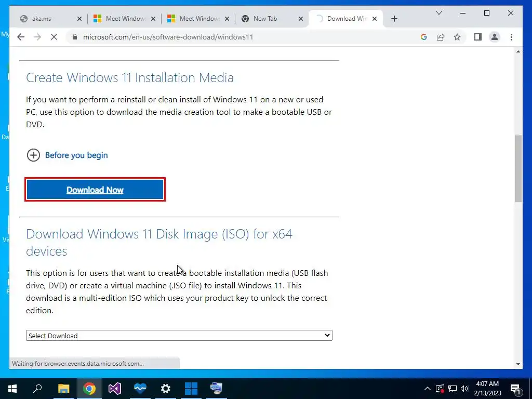532x399 pixels.
Task: Open the heart-monitor app on the taskbar
Action: (140, 389)
